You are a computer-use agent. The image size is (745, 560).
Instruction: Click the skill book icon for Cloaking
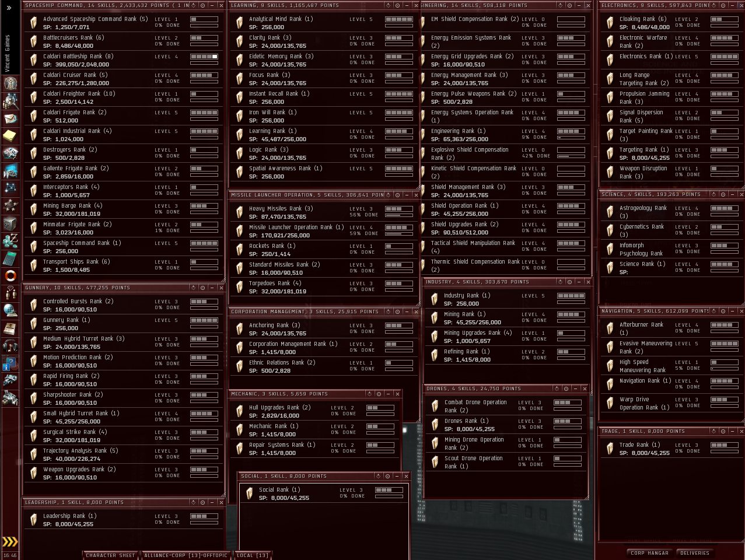[x=610, y=23]
